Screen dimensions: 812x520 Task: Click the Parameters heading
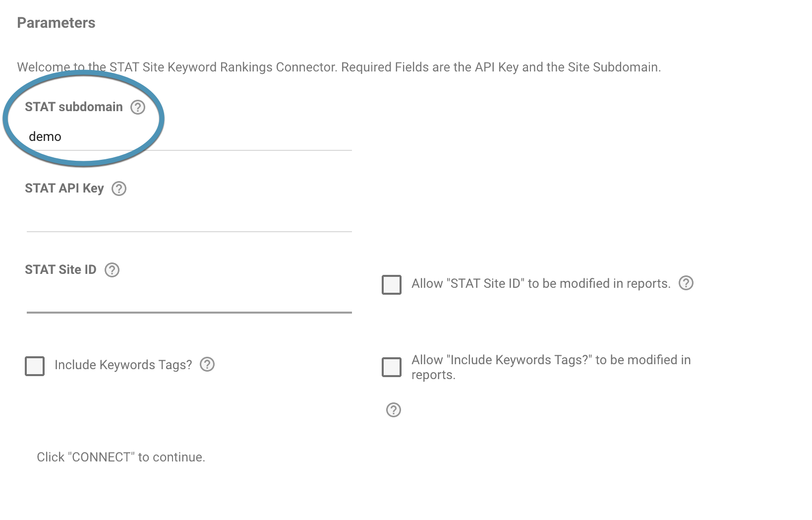(x=56, y=22)
